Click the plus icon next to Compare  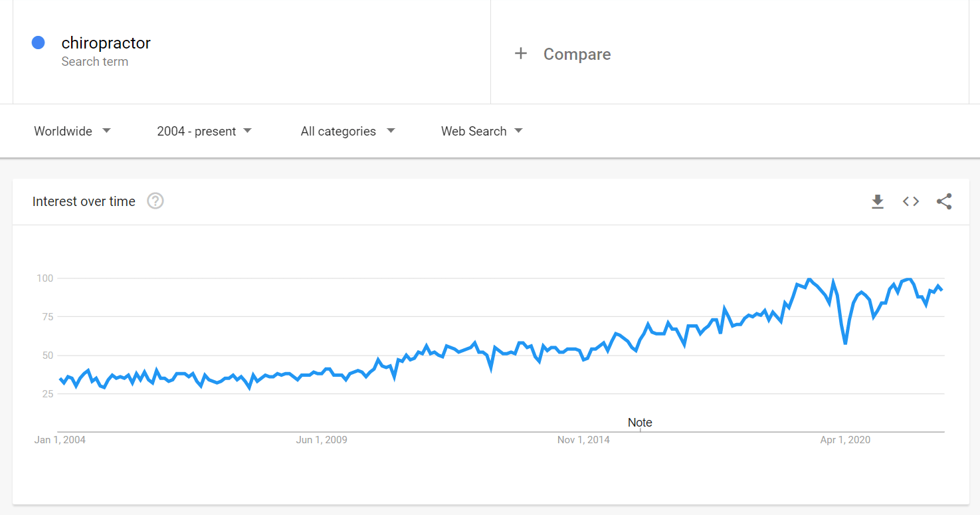click(x=521, y=54)
